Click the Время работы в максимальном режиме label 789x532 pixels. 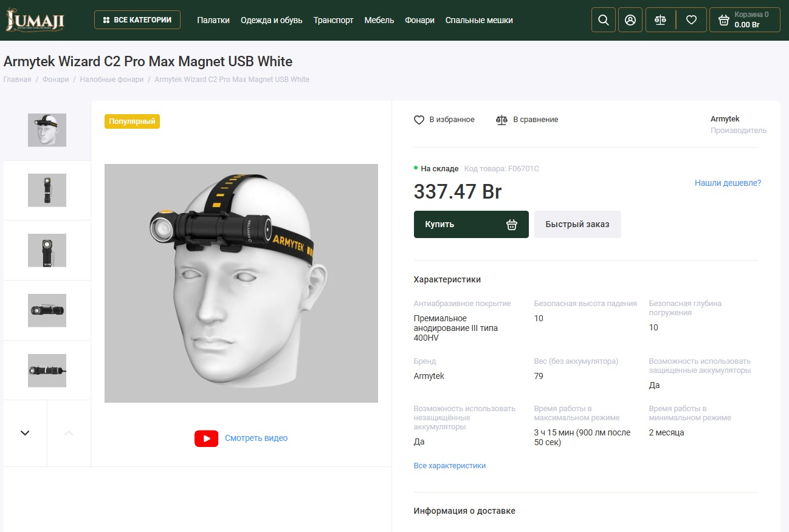pos(577,413)
